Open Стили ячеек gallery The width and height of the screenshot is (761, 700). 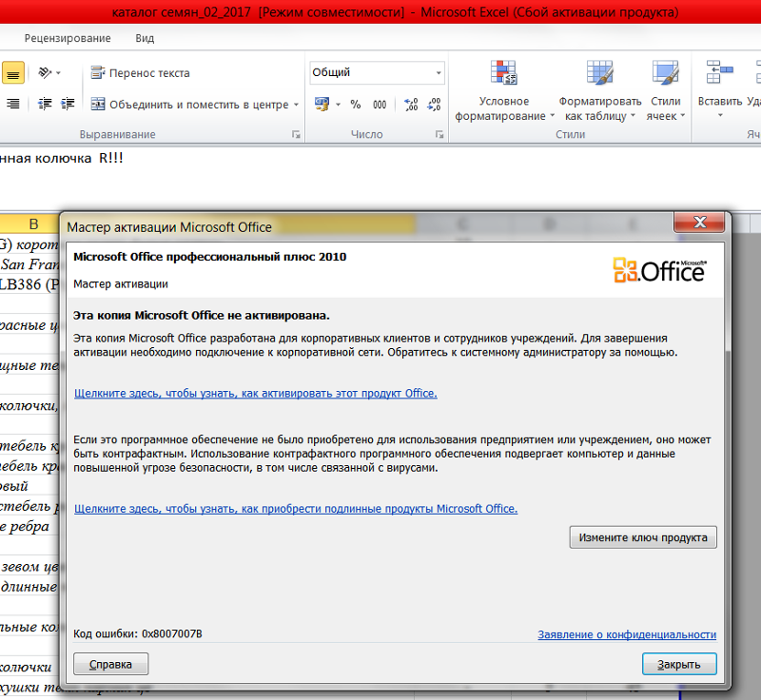[665, 91]
